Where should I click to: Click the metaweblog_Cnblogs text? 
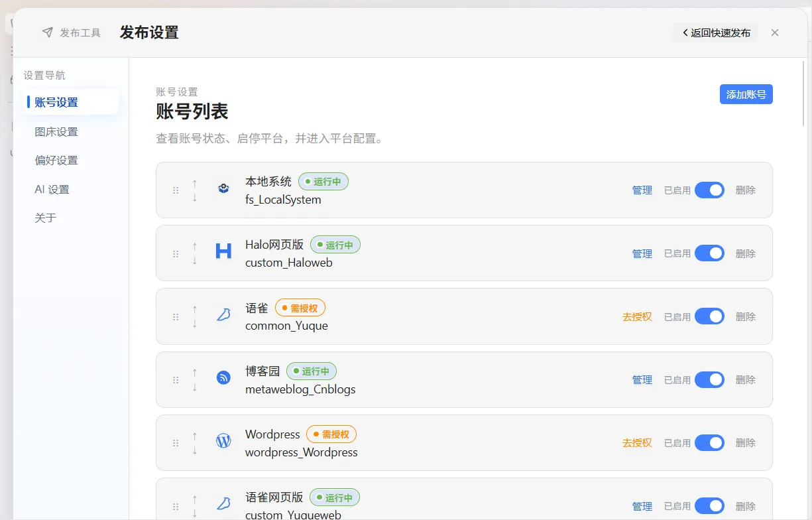300,389
